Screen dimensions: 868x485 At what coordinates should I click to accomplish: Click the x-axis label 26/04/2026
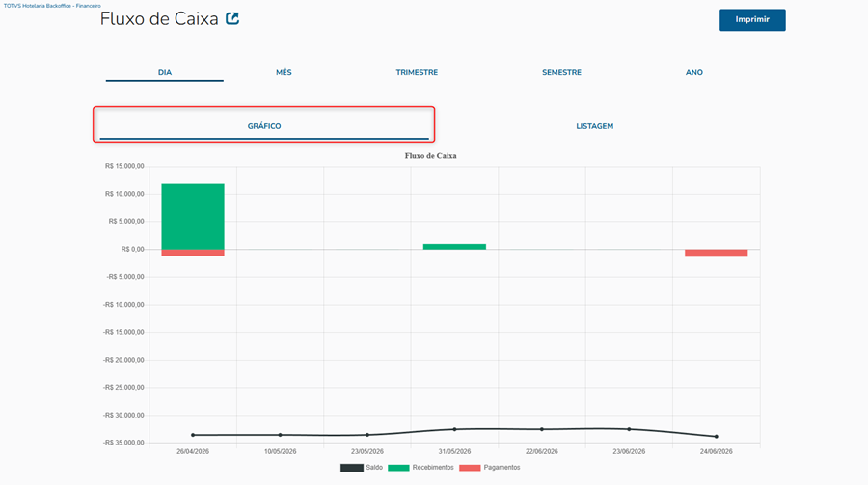(193, 452)
